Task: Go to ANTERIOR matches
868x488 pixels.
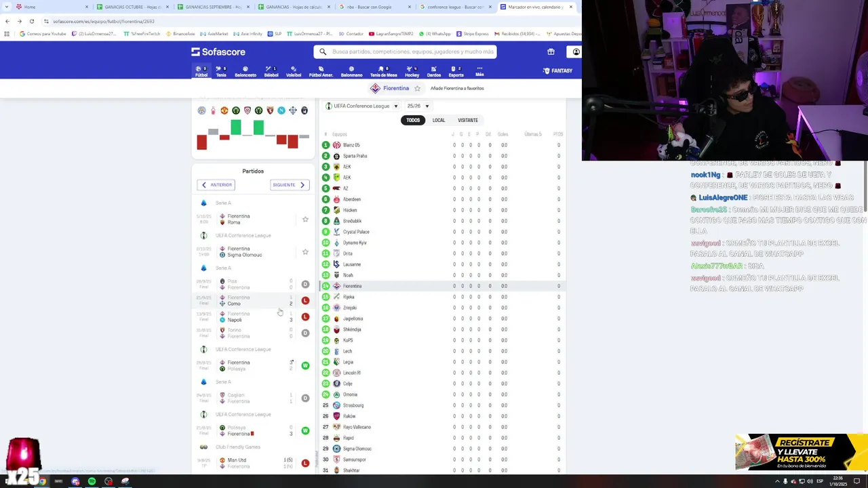Action: pyautogui.click(x=216, y=185)
